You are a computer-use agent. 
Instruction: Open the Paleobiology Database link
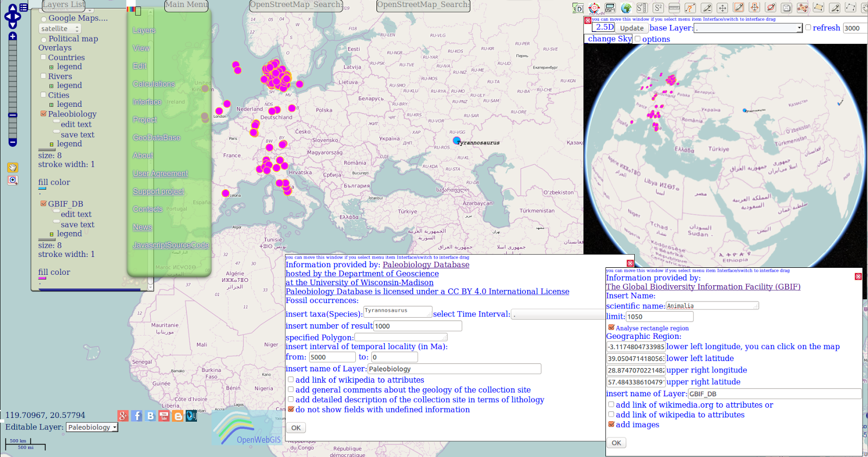426,265
